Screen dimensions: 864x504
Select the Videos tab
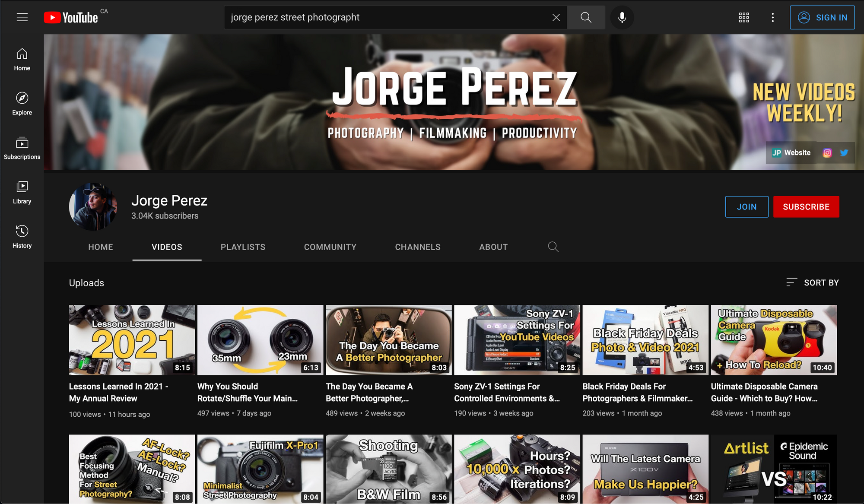[x=167, y=247]
